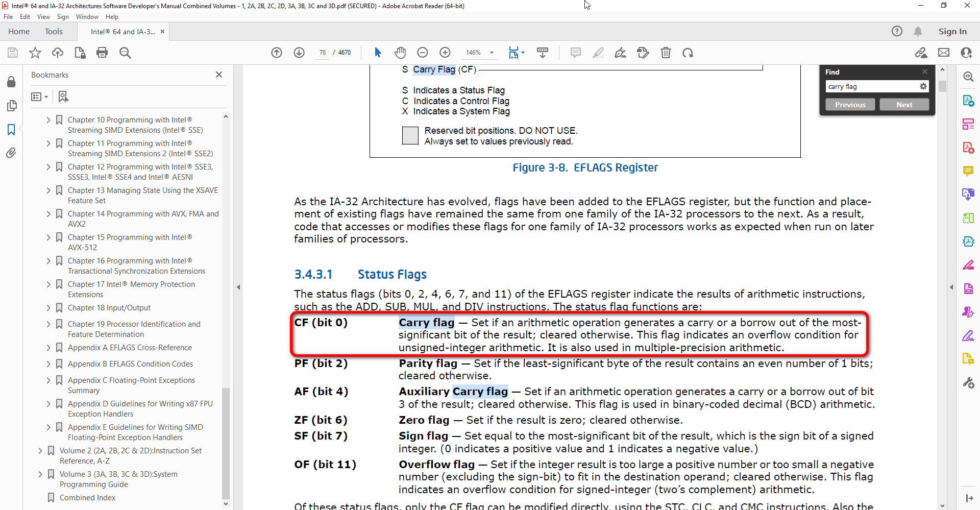This screenshot has height=510, width=980.
Task: Expand Chapter 10 Programming with SSE bookmark
Action: 48,120
